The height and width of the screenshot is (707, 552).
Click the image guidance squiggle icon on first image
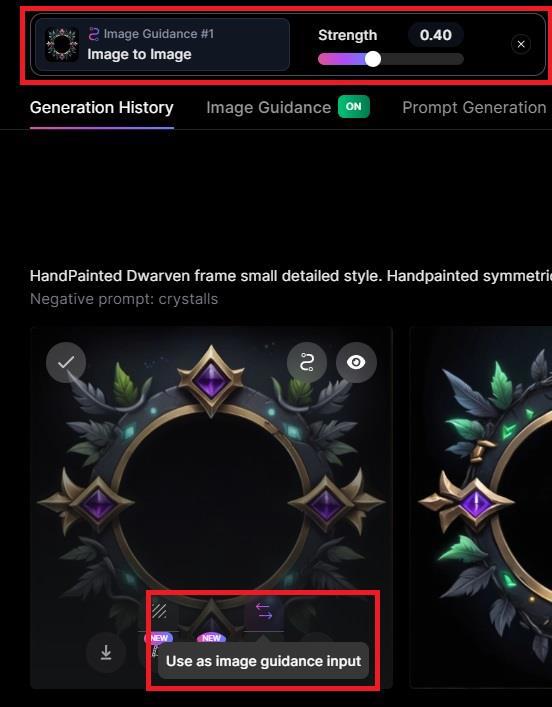(x=307, y=362)
